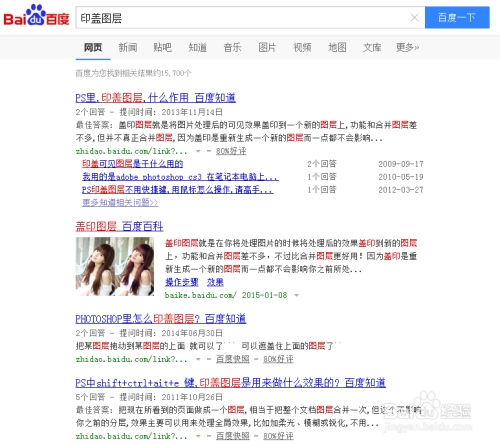Open the 盖印图层_百度百科 result
500x444 pixels.
tap(119, 226)
